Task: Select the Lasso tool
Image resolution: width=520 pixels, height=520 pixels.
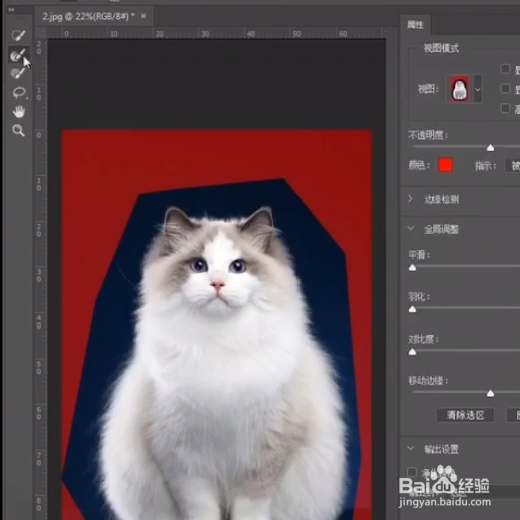Action: coord(19,93)
